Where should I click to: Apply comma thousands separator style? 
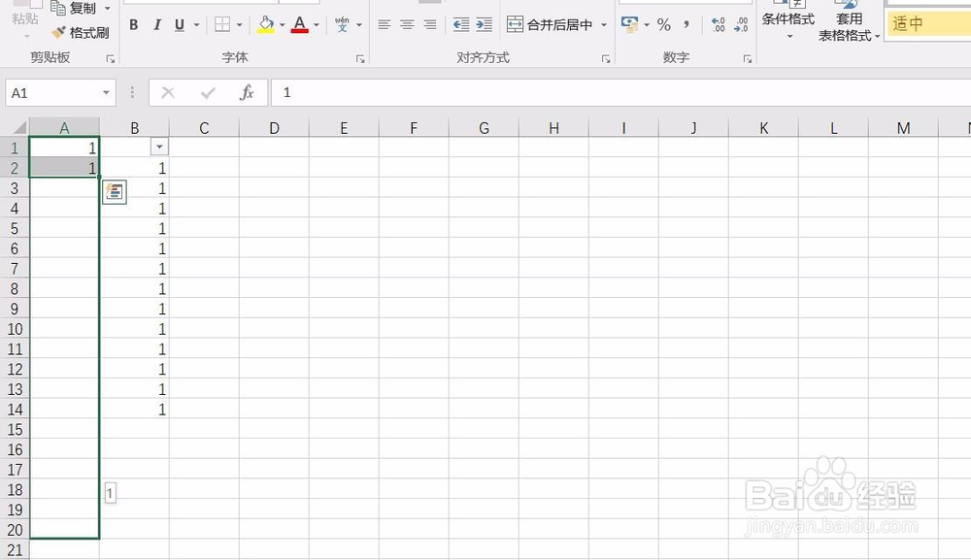(x=686, y=25)
